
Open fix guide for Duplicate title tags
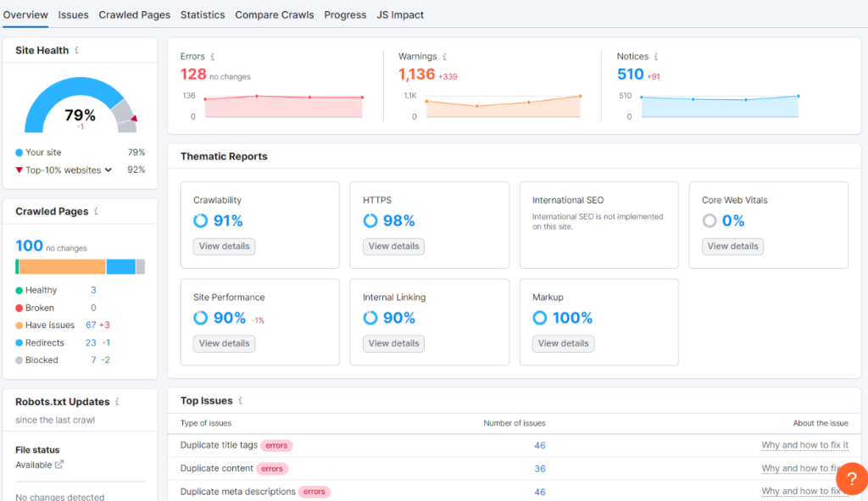pos(805,445)
